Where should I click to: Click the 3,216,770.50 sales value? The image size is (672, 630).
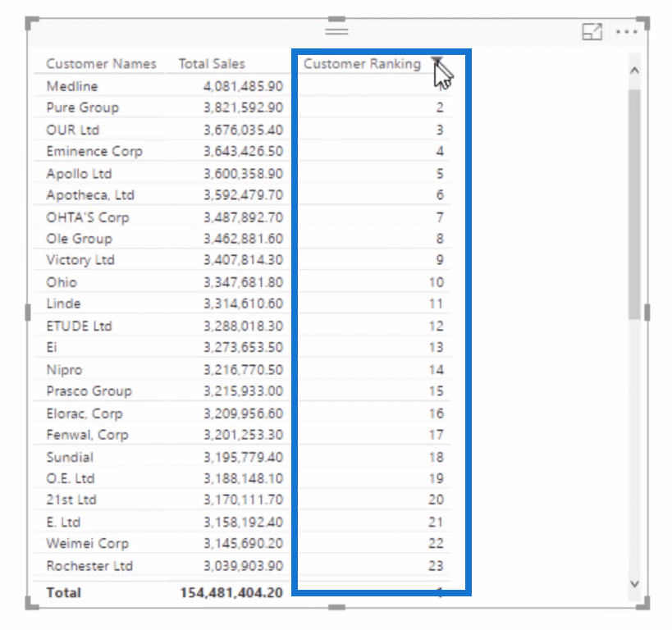pyautogui.click(x=243, y=370)
